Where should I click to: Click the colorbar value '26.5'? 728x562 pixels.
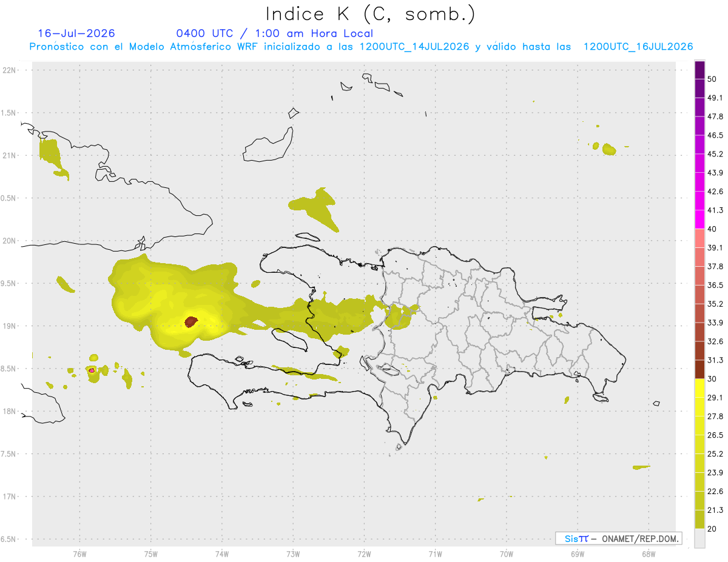click(x=715, y=435)
